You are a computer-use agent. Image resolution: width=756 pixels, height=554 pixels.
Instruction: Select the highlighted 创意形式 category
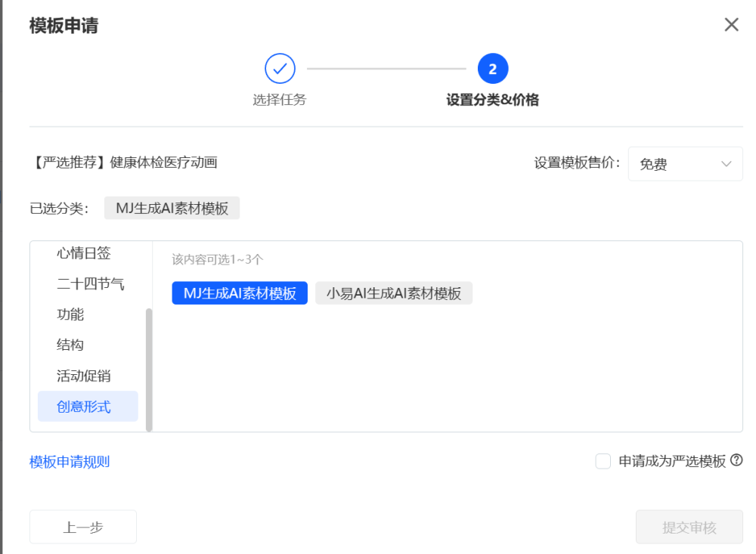tap(84, 407)
